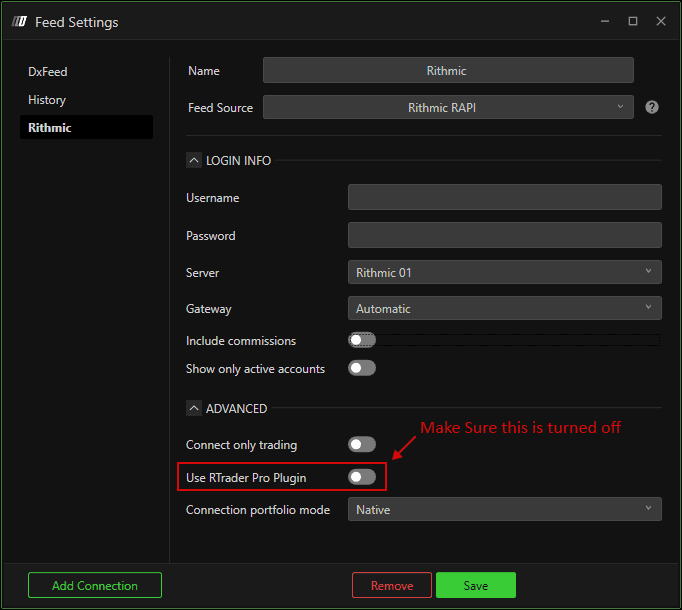This screenshot has width=682, height=610.
Task: Click the Username input field
Action: click(505, 197)
